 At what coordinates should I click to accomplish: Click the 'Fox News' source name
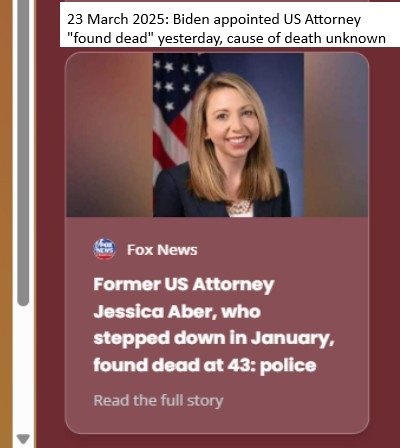[162, 250]
